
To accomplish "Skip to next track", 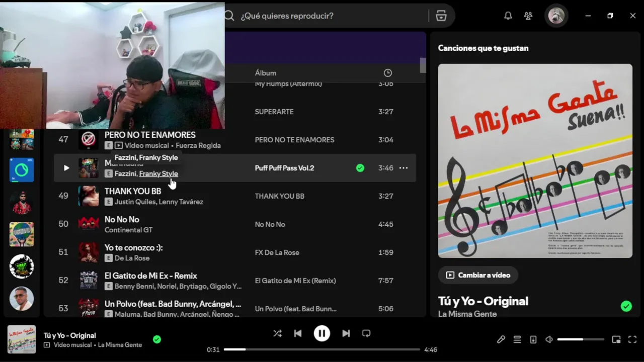I will pyautogui.click(x=346, y=333).
